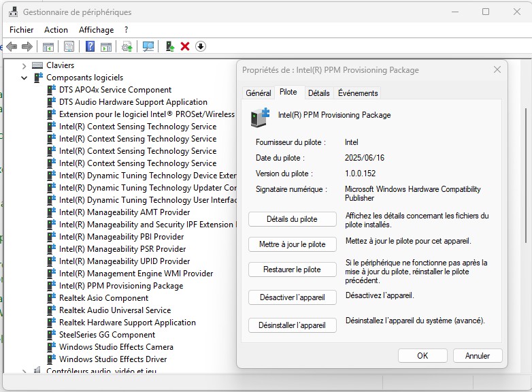Screen dimensions: 532x392
Task: Click the red X uninstall device icon
Action: pos(184,46)
